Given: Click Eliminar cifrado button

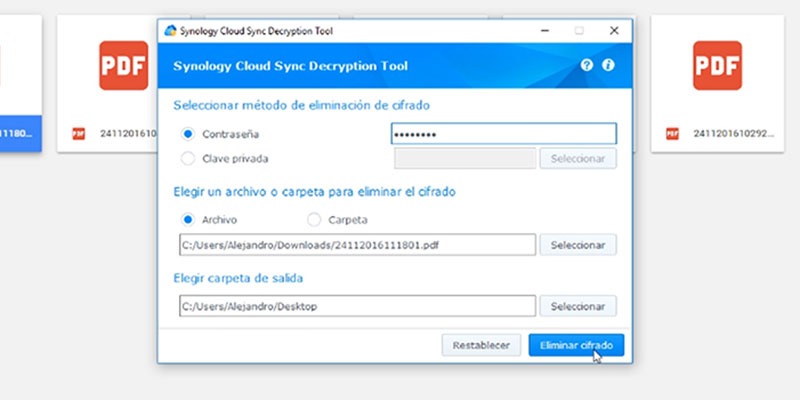Looking at the screenshot, I should (x=576, y=345).
